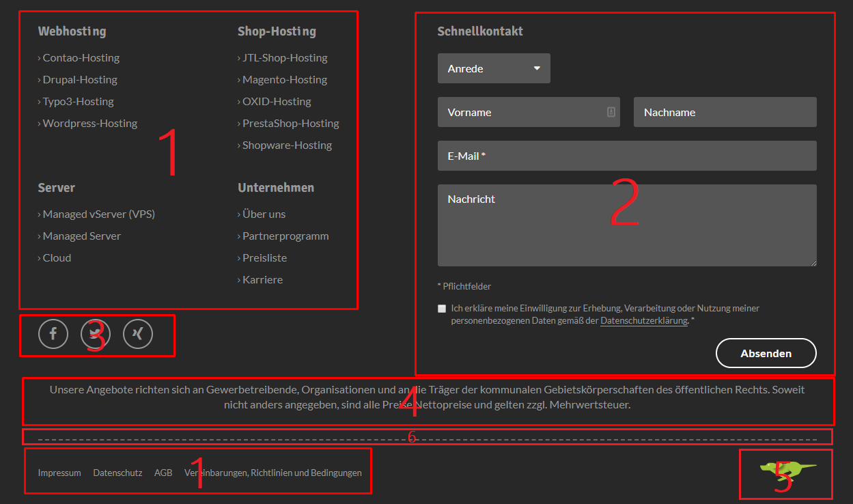Open the Facebook social icon

(53, 334)
